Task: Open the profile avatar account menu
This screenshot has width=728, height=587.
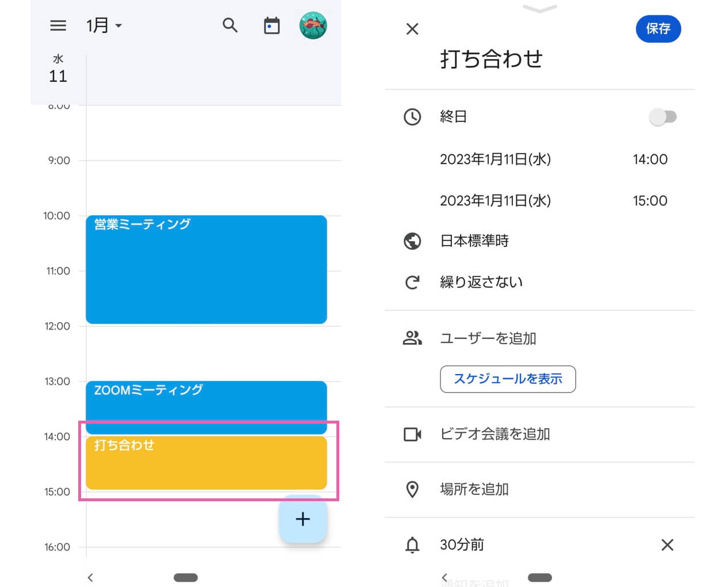Action: pyautogui.click(x=313, y=25)
